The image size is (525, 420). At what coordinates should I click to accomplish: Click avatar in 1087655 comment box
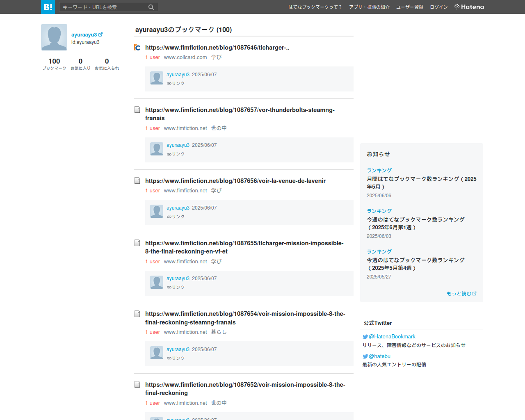[x=157, y=282]
